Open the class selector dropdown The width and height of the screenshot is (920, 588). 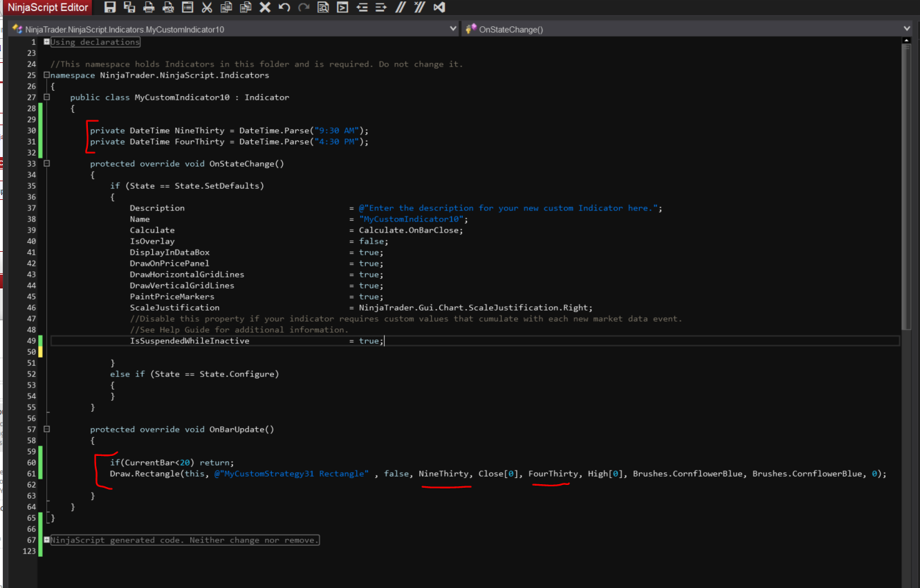[453, 29]
